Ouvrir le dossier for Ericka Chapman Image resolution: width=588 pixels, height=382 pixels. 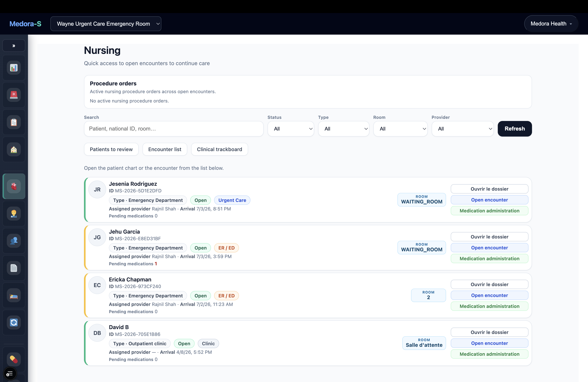coord(489,284)
